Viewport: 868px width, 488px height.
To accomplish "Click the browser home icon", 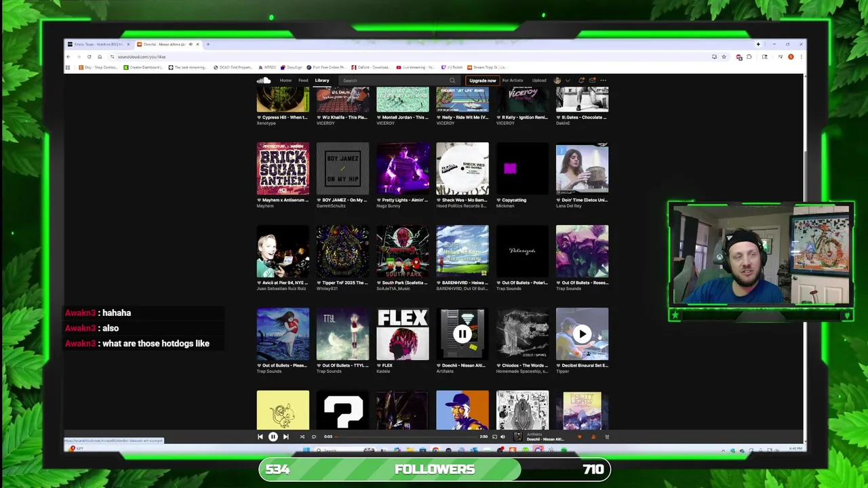I will tap(100, 57).
